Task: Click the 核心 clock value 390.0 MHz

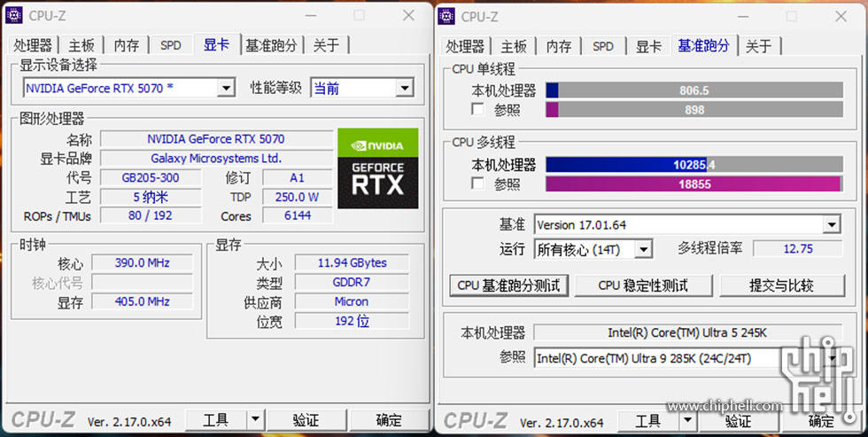Action: pos(143,262)
